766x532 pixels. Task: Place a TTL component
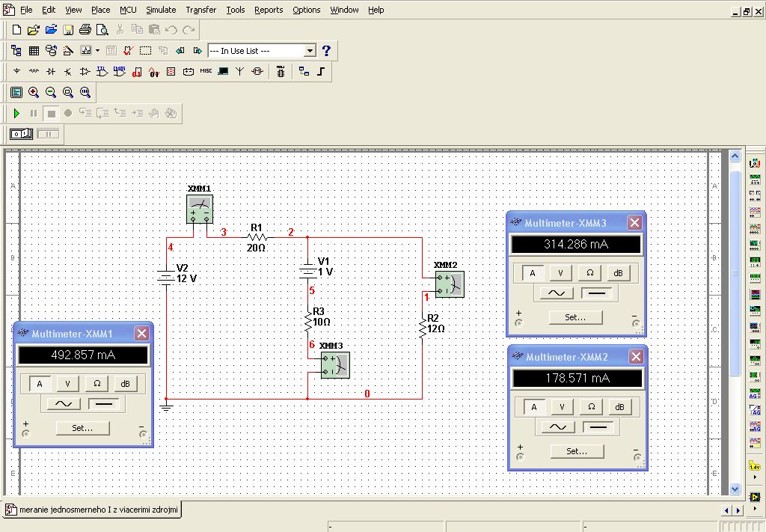102,71
